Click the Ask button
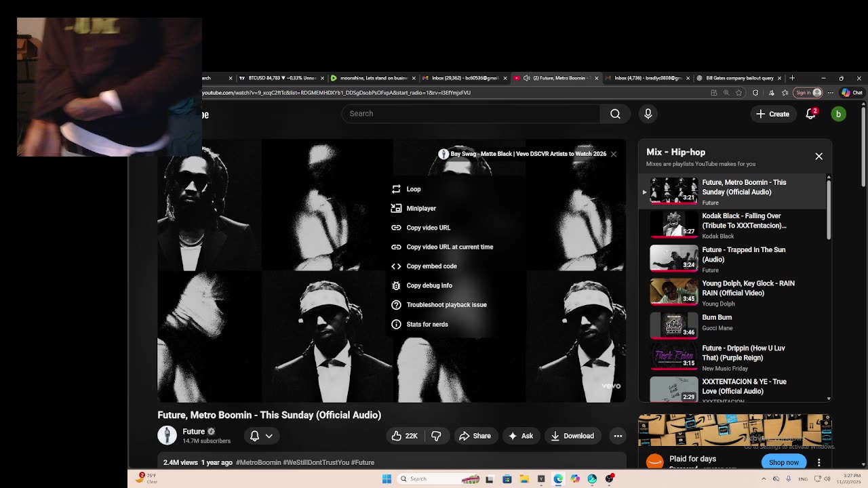The height and width of the screenshot is (488, 868). click(x=521, y=436)
